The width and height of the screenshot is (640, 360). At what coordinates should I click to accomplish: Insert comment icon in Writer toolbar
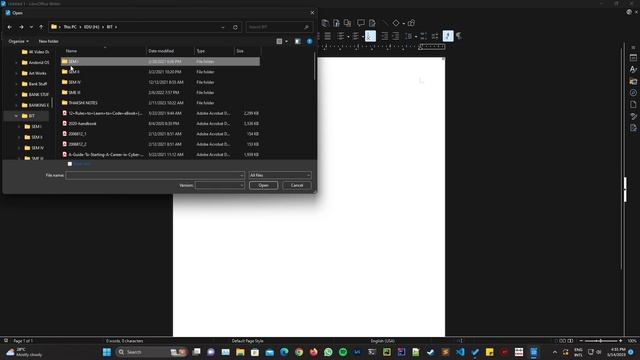pos(361,23)
